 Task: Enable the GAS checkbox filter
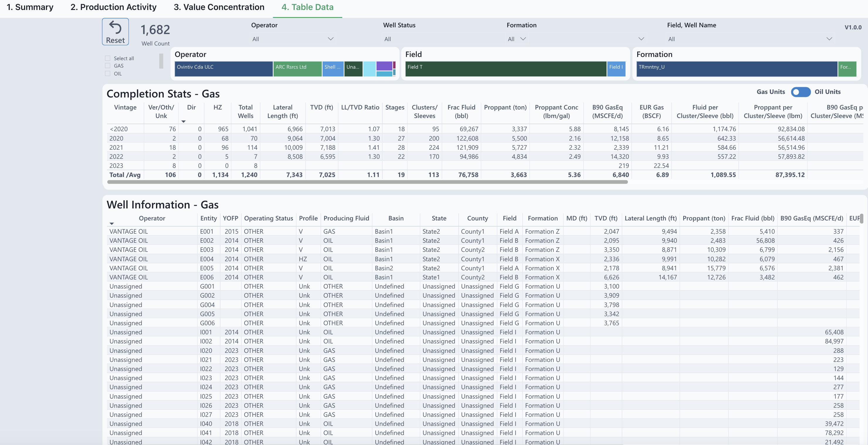(x=108, y=66)
